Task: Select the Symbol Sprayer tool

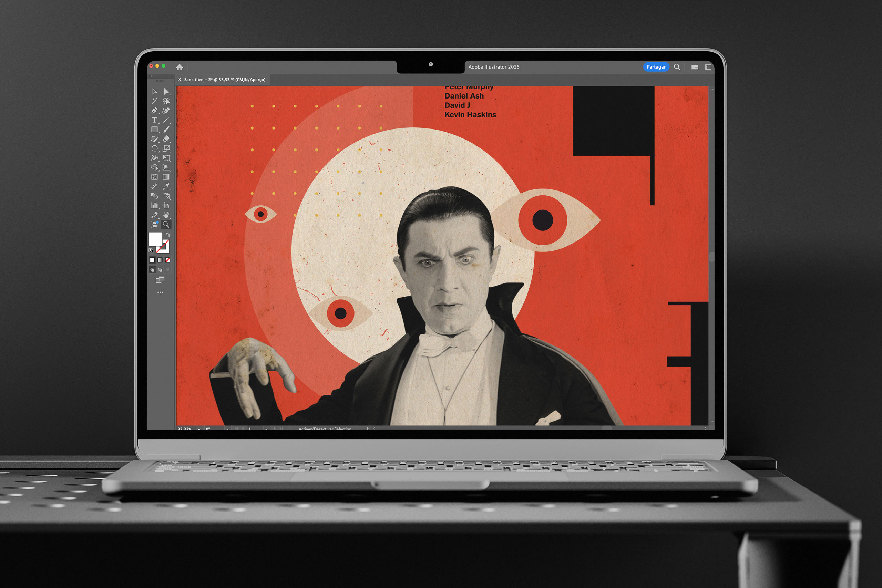Action: pos(166,196)
